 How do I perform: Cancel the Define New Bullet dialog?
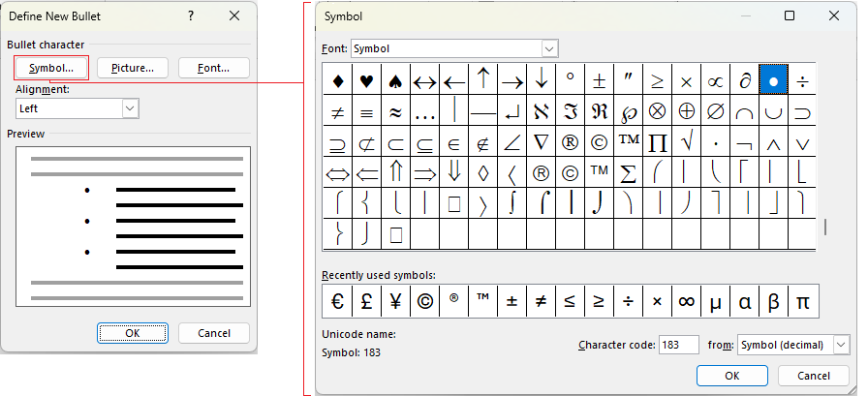214,333
